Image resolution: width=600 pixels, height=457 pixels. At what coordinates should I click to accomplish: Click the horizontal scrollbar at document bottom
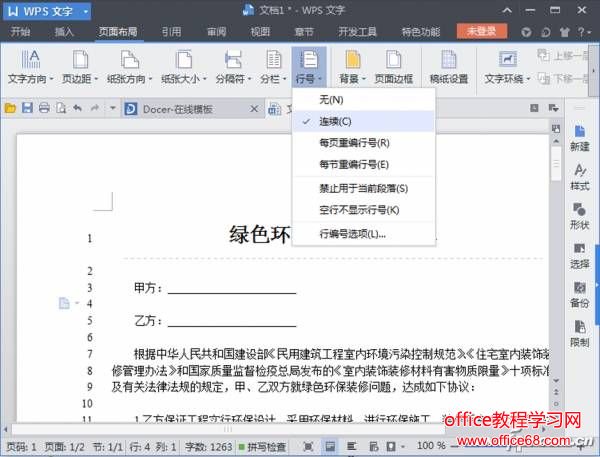pos(228,429)
